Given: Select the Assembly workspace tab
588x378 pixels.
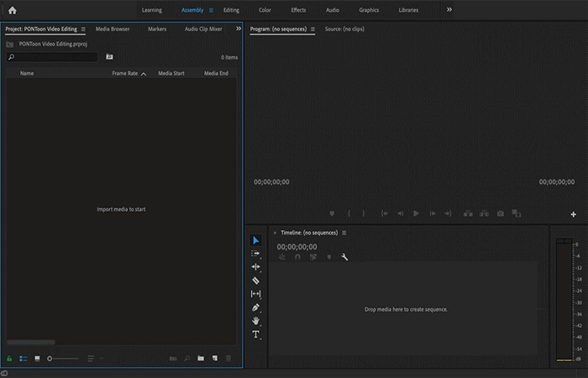Looking at the screenshot, I should click(192, 10).
